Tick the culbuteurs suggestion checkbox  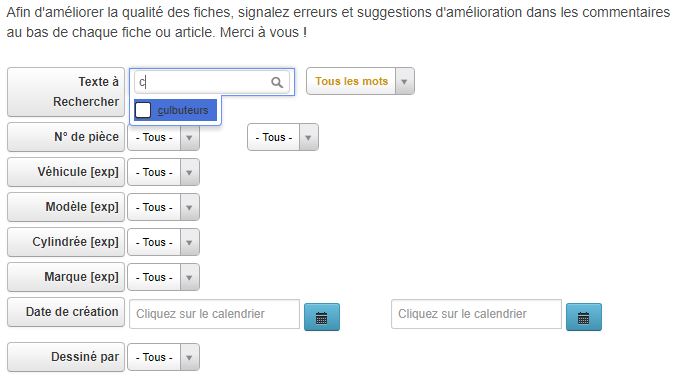(x=143, y=110)
